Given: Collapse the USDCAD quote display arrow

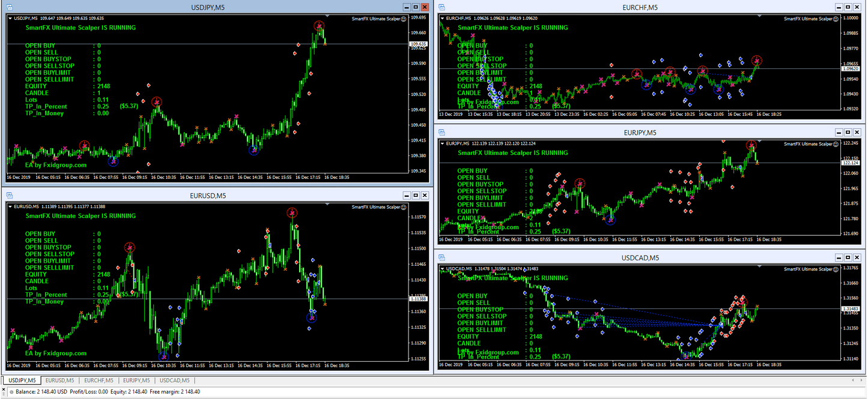Looking at the screenshot, I should tap(443, 269).
